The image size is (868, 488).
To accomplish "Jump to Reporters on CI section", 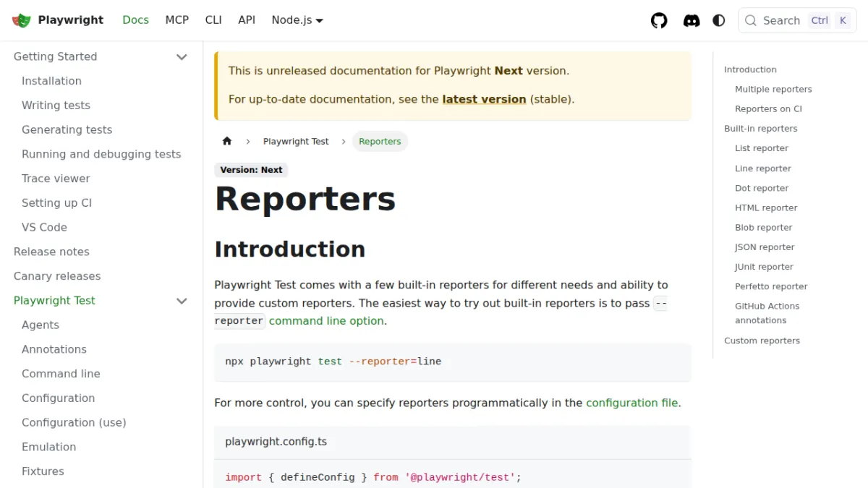I will click(768, 108).
